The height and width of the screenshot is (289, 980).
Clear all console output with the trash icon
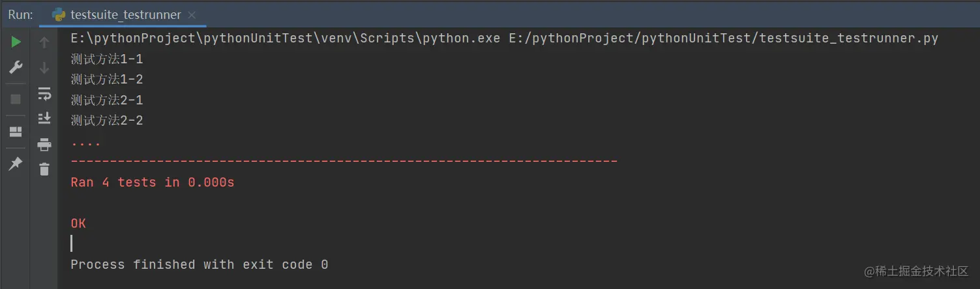44,169
